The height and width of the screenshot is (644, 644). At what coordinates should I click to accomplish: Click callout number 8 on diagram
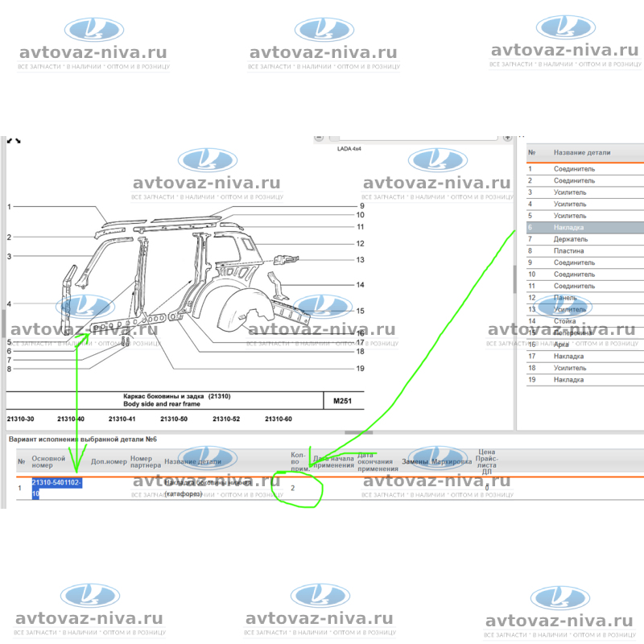coord(9,369)
